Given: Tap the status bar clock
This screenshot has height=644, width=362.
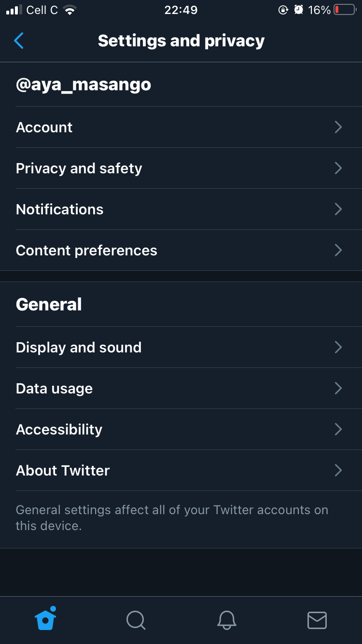Looking at the screenshot, I should (181, 10).
